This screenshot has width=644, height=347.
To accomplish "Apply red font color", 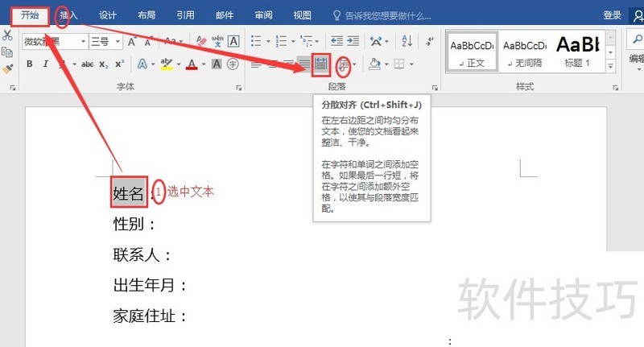I will coord(192,64).
